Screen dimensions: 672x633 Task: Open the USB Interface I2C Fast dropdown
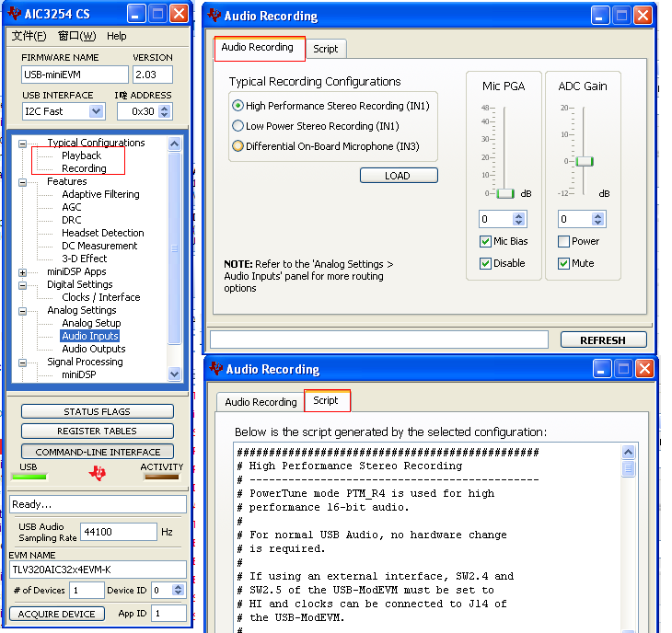point(97,111)
